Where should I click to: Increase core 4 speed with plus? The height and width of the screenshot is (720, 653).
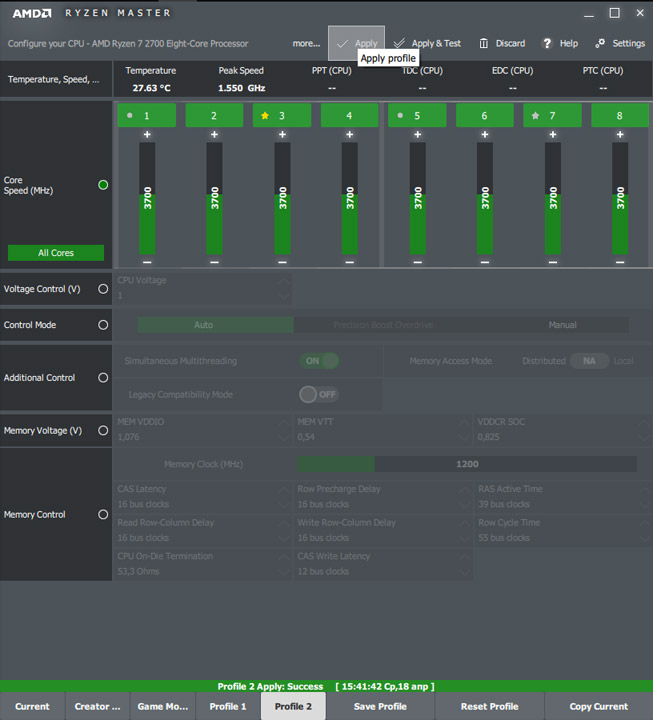click(349, 135)
